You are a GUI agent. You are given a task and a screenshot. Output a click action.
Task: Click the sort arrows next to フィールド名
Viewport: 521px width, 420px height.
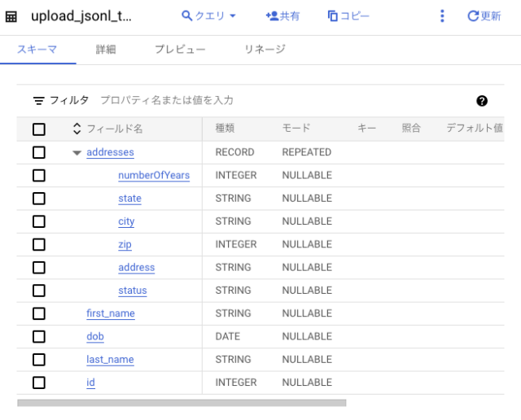click(77, 129)
